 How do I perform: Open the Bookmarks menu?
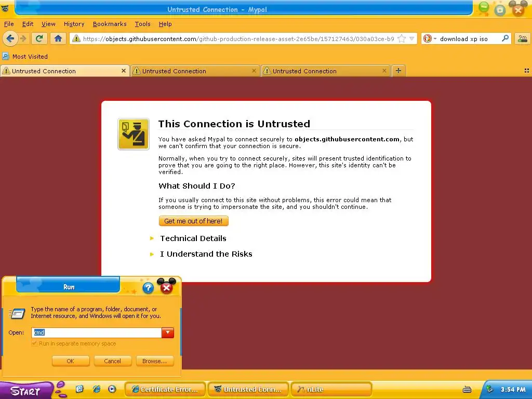[x=110, y=24]
